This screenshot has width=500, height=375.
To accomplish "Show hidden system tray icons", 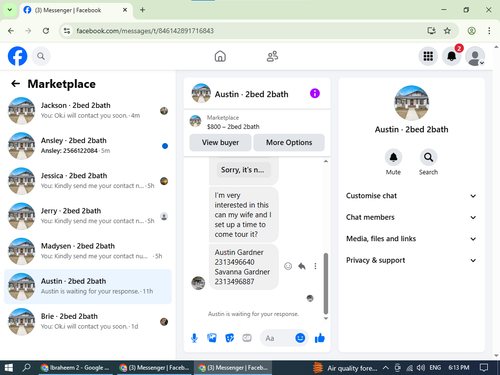I will point(386,368).
